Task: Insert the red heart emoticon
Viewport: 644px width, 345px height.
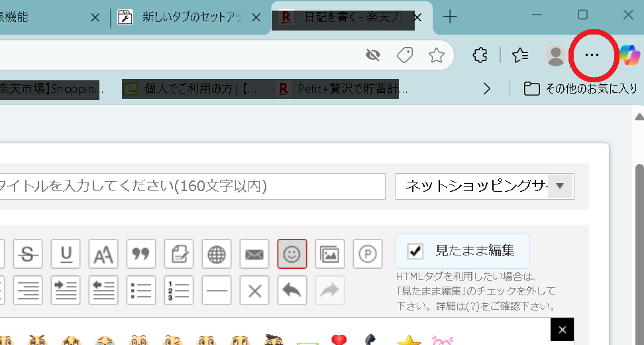Action: (x=339, y=340)
